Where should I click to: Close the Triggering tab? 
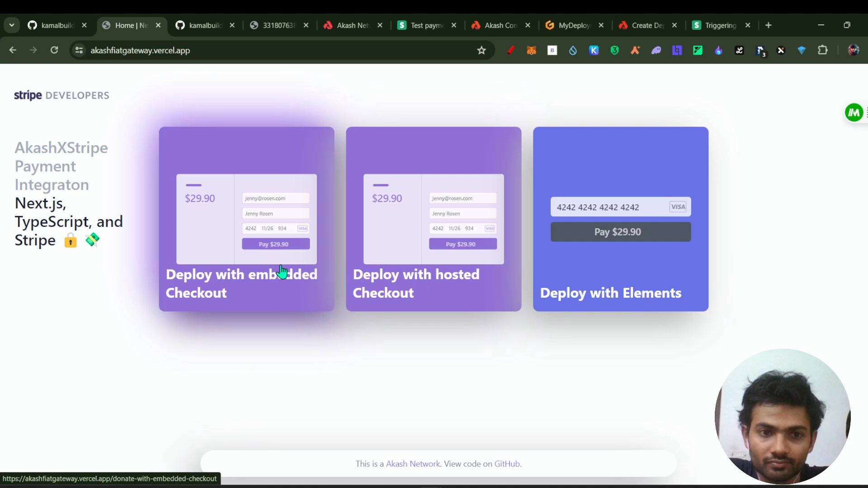748,25
